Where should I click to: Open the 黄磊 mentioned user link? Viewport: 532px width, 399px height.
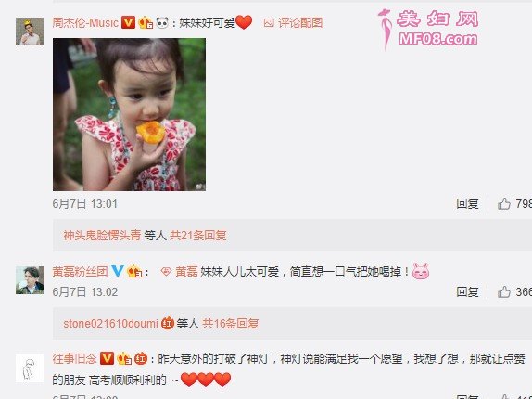[x=186, y=271]
